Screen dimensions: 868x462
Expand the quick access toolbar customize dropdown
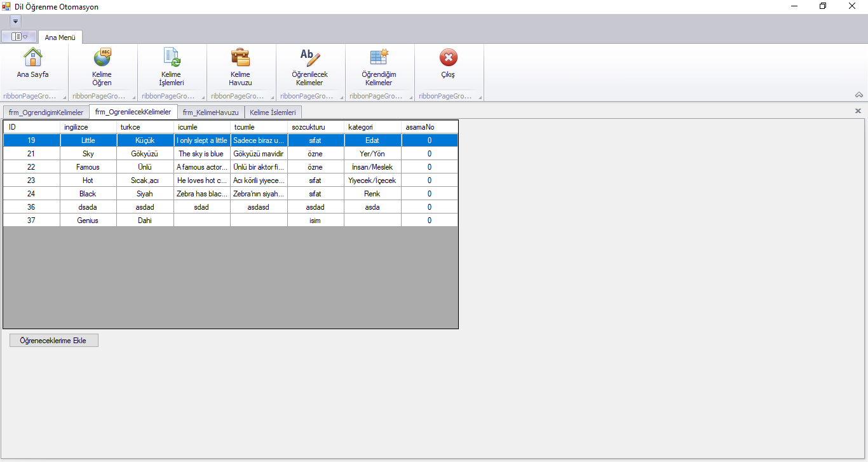15,20
